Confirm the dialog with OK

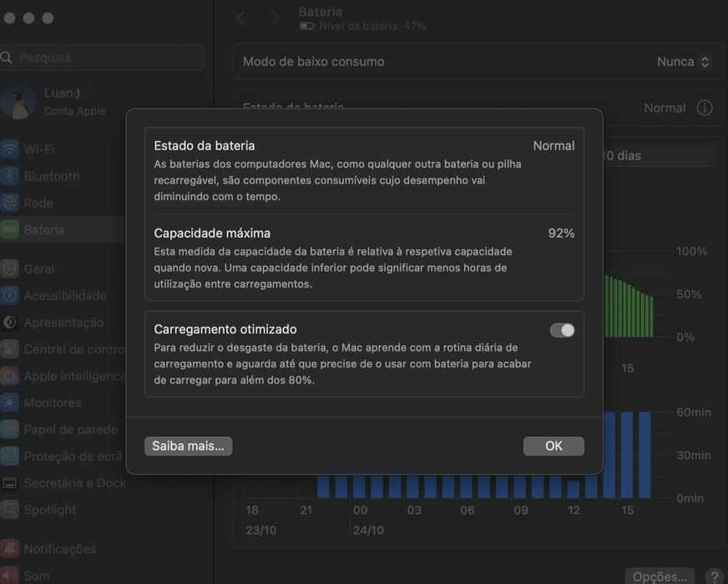(x=554, y=446)
